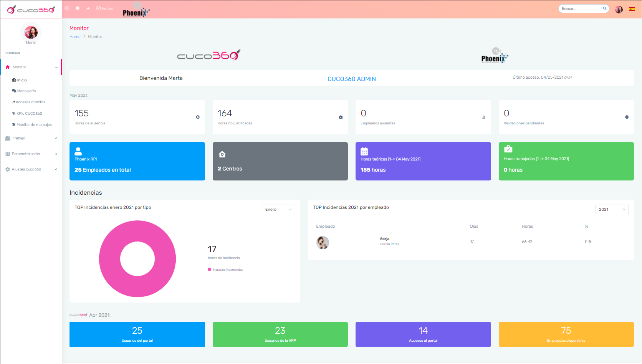Click the share arrow icon in top toolbar
642x364 pixels.
[x=88, y=8]
